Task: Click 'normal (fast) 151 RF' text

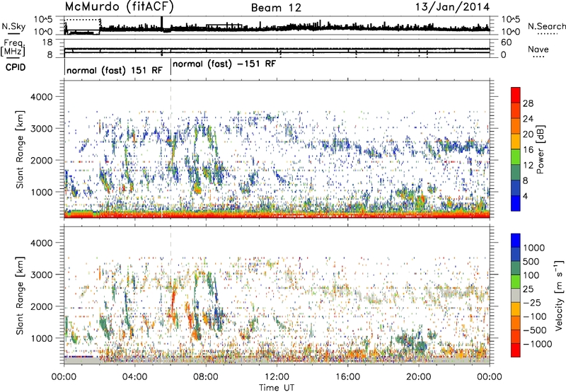Action: point(115,70)
